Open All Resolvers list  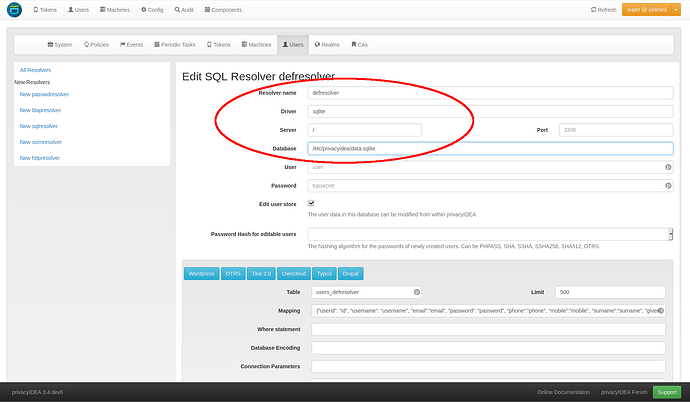click(35, 70)
